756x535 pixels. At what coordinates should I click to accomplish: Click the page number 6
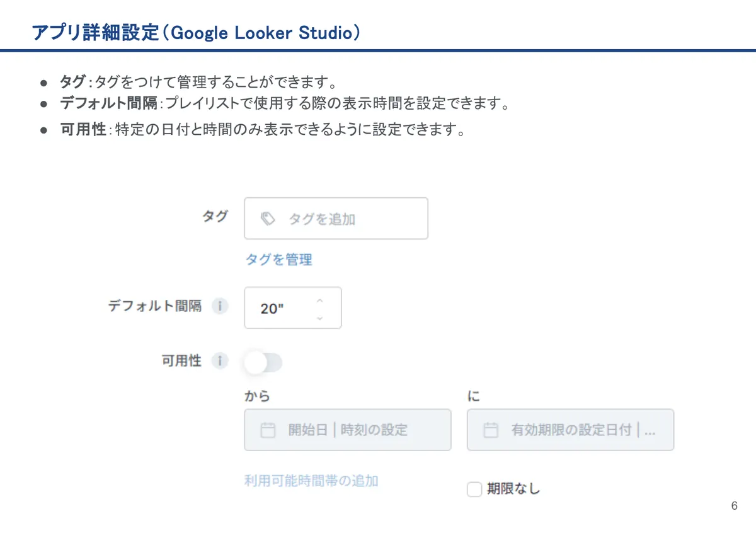(x=735, y=506)
